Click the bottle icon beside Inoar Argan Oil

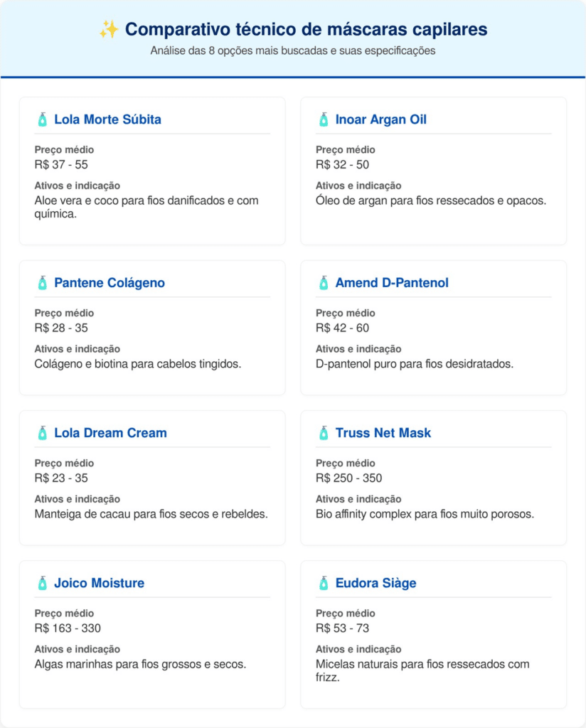324,119
